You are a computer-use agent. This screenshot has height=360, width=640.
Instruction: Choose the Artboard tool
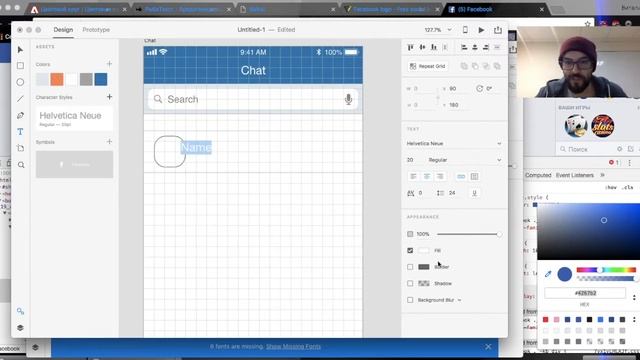20,148
